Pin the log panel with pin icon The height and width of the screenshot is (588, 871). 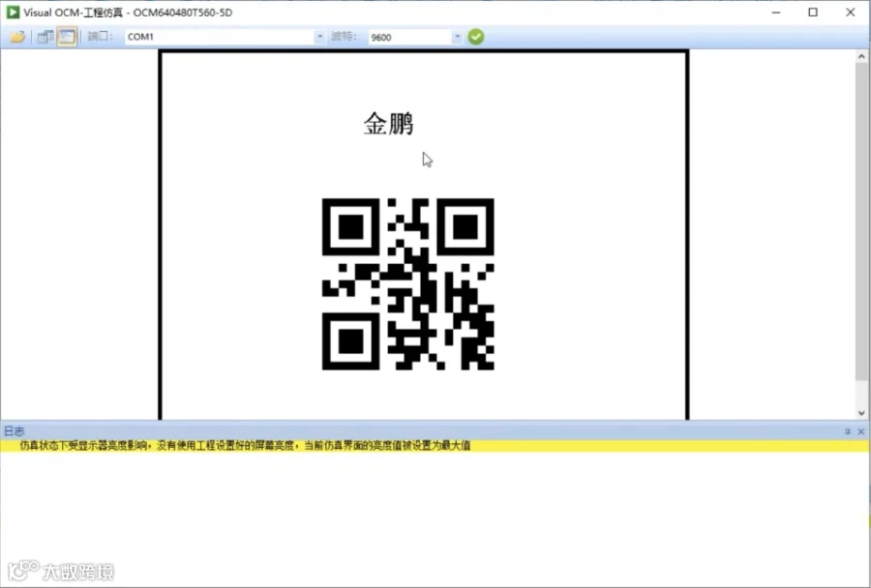coord(848,431)
